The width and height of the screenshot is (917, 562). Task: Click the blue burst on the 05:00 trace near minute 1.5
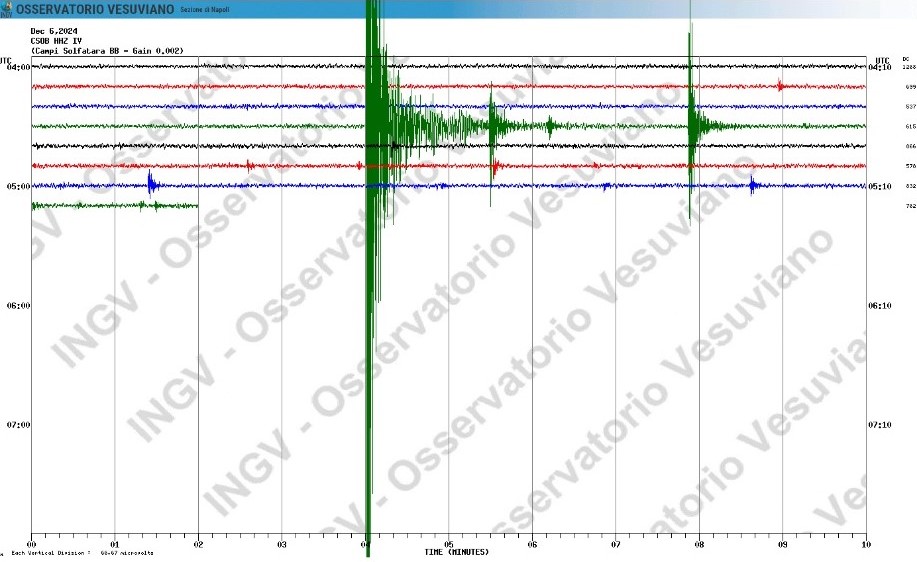click(x=151, y=184)
